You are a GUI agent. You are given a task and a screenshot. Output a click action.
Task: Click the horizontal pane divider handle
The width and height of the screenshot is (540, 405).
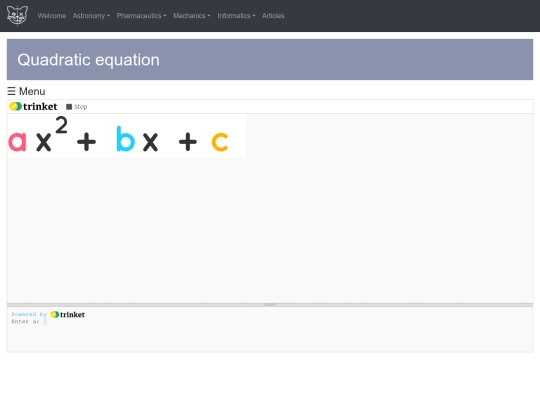coord(270,305)
